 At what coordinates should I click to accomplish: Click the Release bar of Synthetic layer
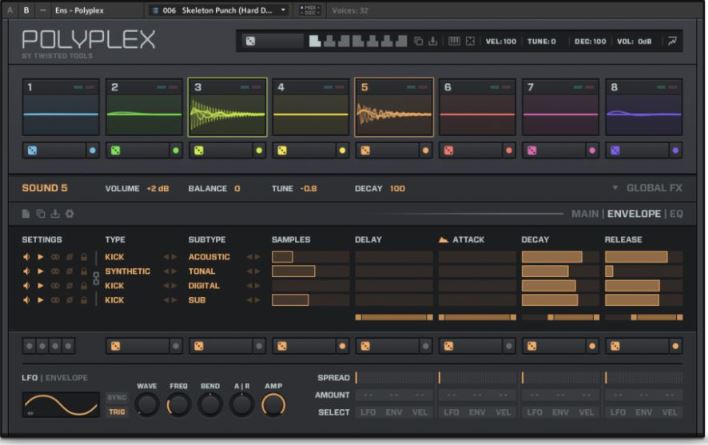coord(643,271)
